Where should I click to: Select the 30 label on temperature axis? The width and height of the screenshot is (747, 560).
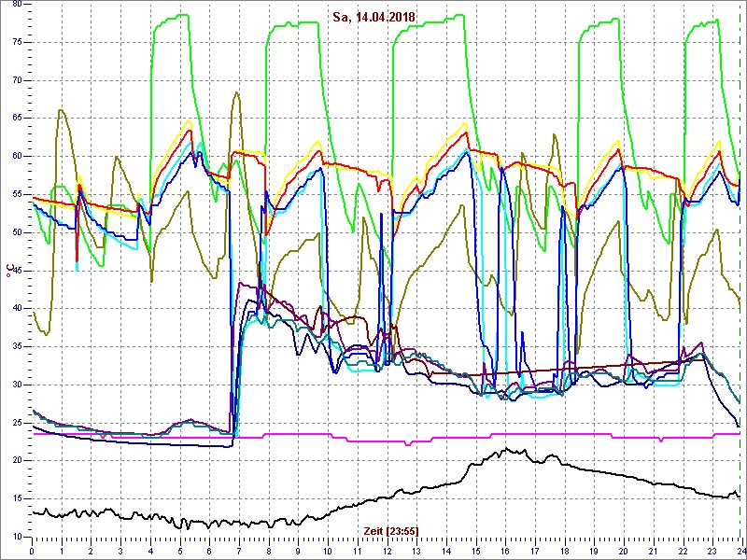pyautogui.click(x=16, y=385)
